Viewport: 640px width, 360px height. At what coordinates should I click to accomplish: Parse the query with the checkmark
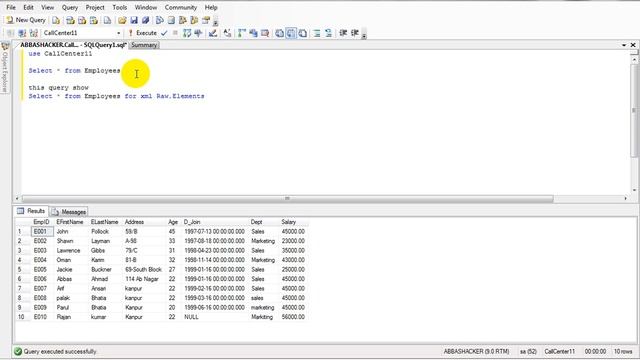pyautogui.click(x=164, y=33)
